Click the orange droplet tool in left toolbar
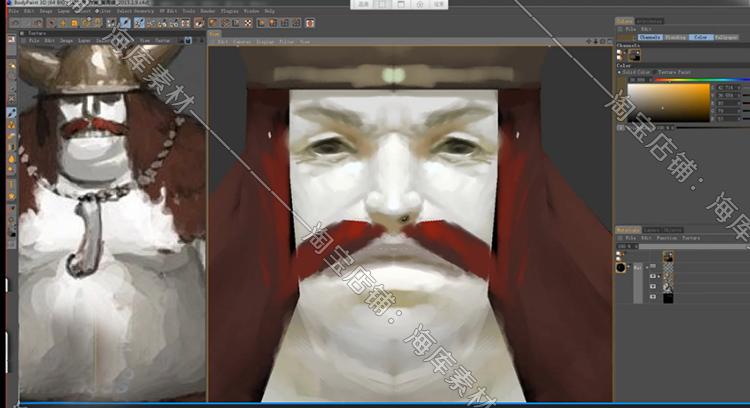The image size is (750, 408). (12, 158)
